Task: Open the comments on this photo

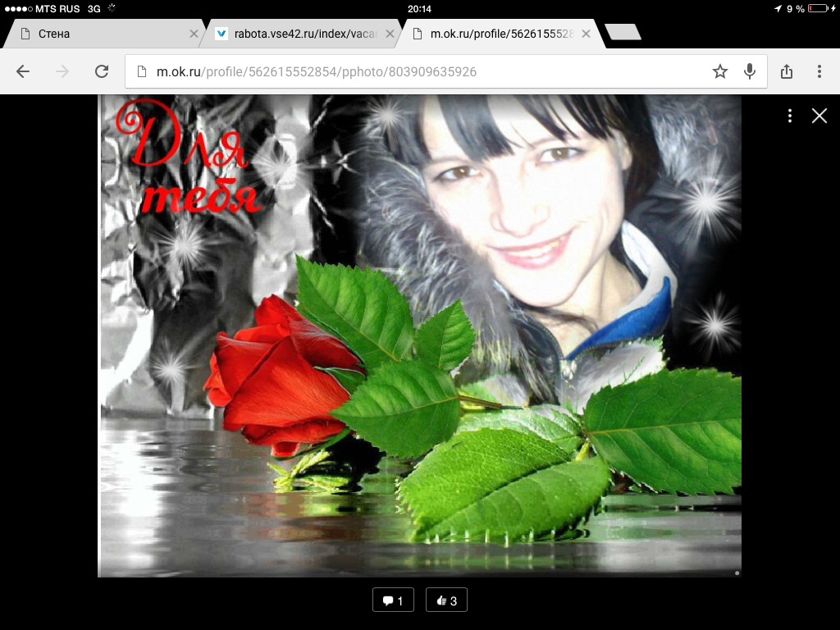Action: 393,600
